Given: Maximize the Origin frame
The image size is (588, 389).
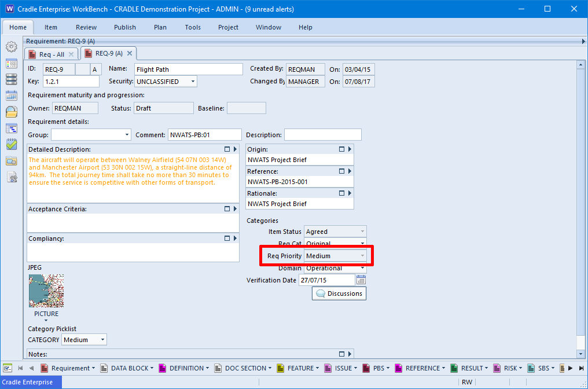Looking at the screenshot, I should [341, 149].
